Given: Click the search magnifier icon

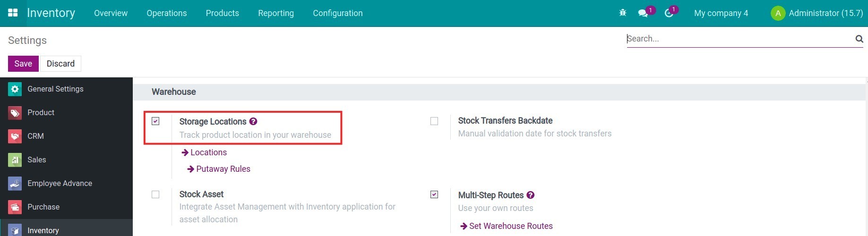Looking at the screenshot, I should pyautogui.click(x=859, y=39).
